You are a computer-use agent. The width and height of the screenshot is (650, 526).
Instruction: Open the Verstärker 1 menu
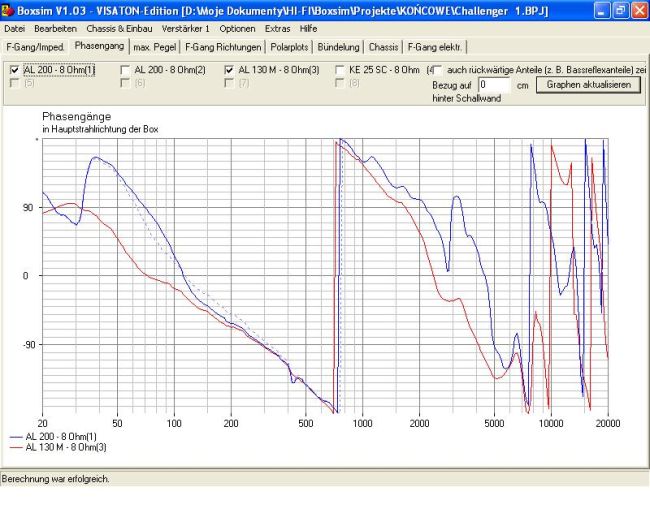(186, 29)
